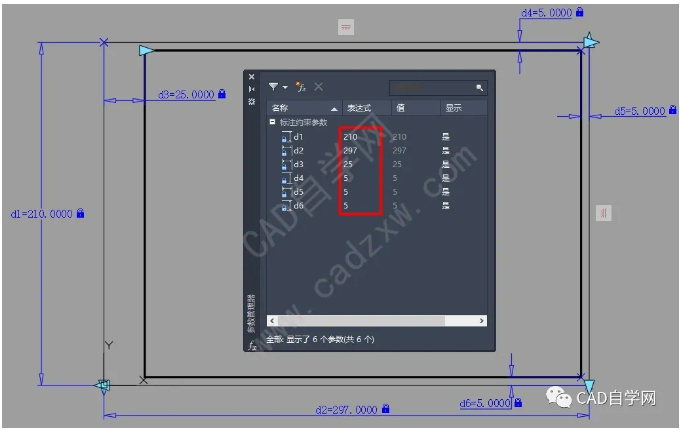This screenshot has height=435, width=685.
Task: Click the d1 constraint icon in the list
Action: 287,137
